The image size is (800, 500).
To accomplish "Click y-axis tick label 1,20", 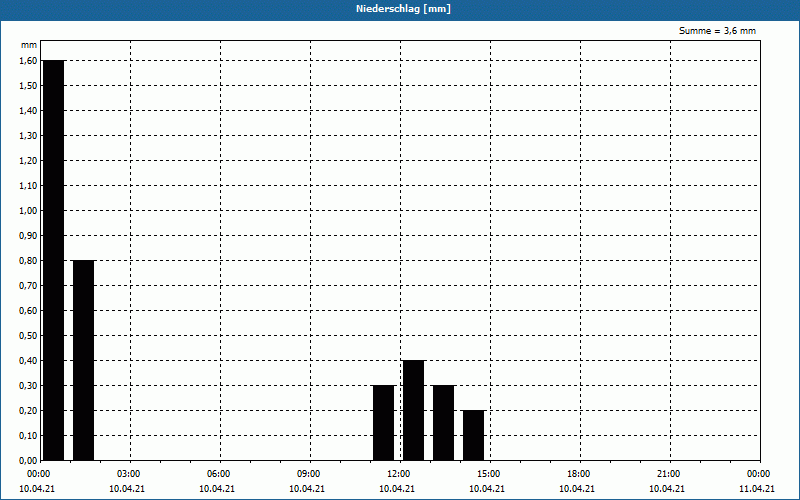I will 28,160.
